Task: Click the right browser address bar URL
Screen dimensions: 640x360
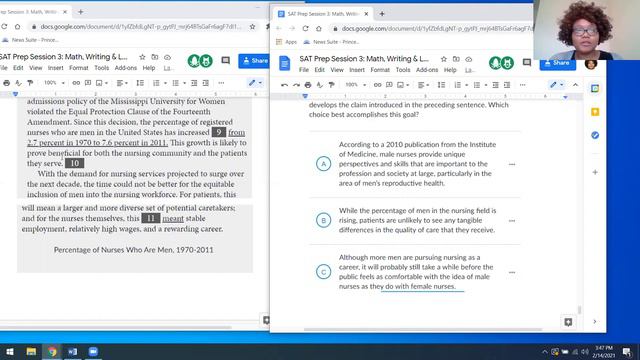Action: 437,29
